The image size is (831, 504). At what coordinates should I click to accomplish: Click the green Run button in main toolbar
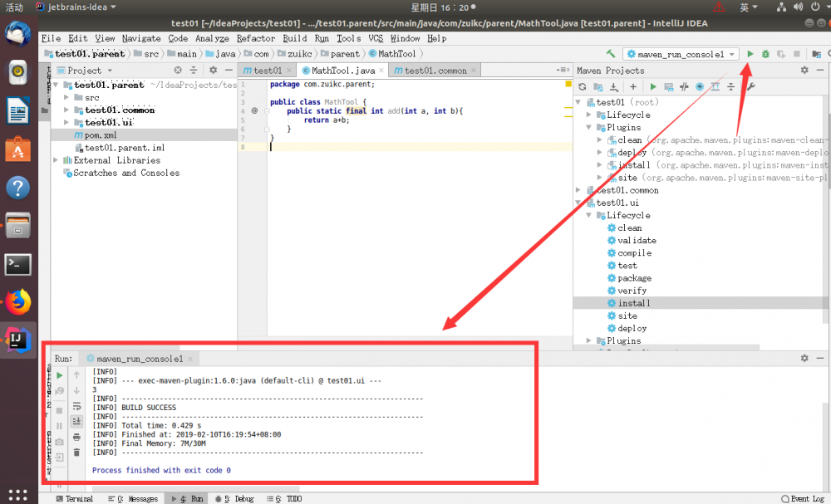tap(750, 54)
